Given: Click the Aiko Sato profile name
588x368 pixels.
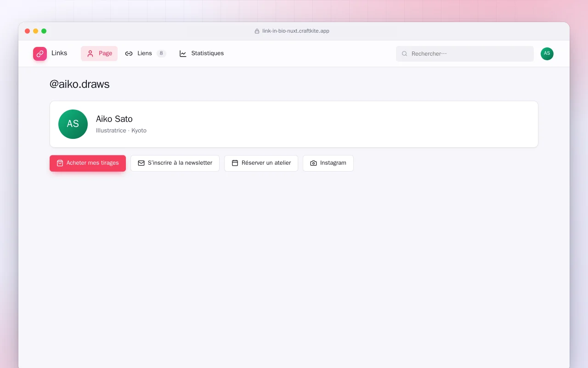Looking at the screenshot, I should point(114,119).
